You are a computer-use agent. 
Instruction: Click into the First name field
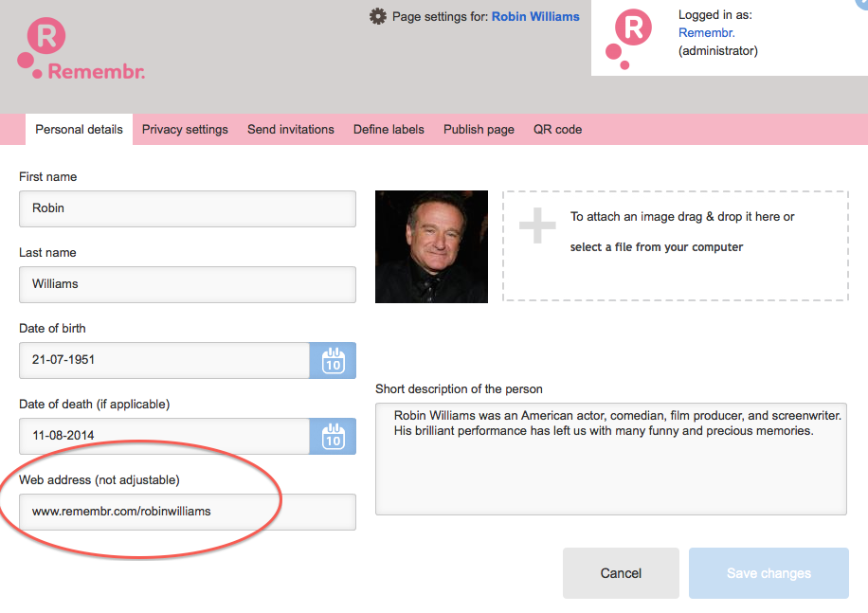(x=187, y=208)
